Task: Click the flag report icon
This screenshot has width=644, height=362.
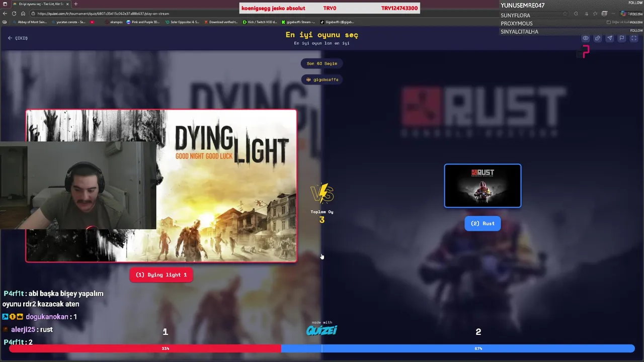Action: coord(622,38)
